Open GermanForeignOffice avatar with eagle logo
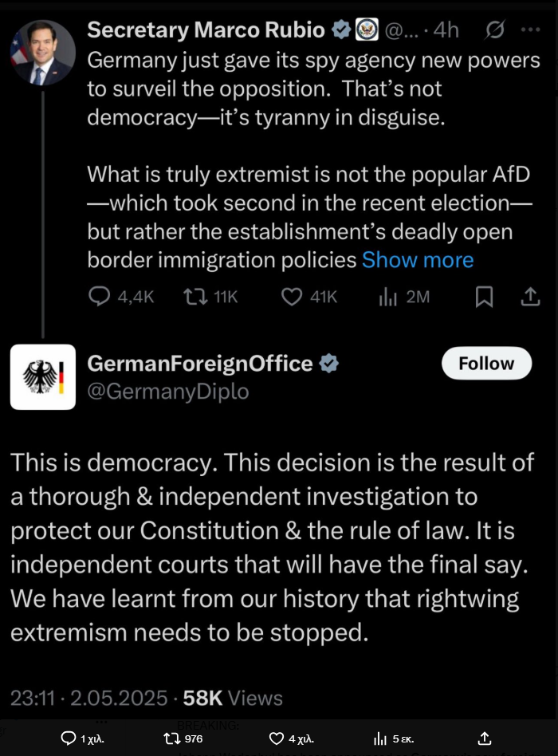 click(x=43, y=377)
